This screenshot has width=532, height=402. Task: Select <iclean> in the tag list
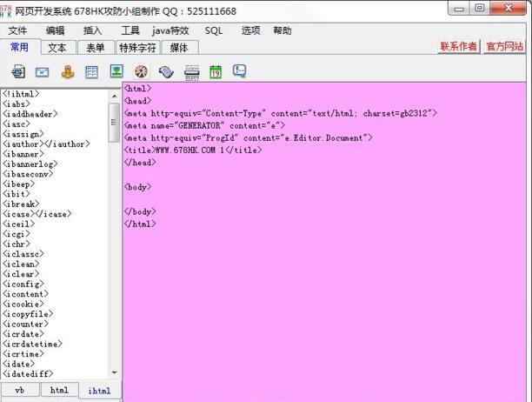click(21, 265)
